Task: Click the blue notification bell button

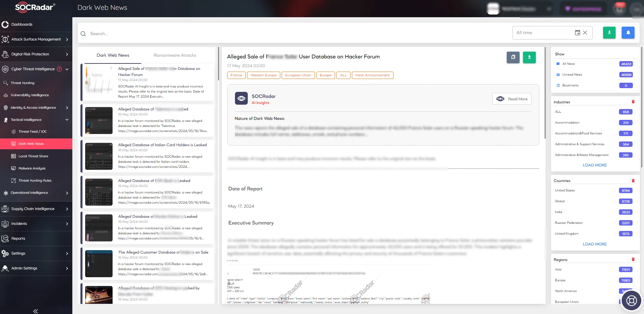Action: 628,33
